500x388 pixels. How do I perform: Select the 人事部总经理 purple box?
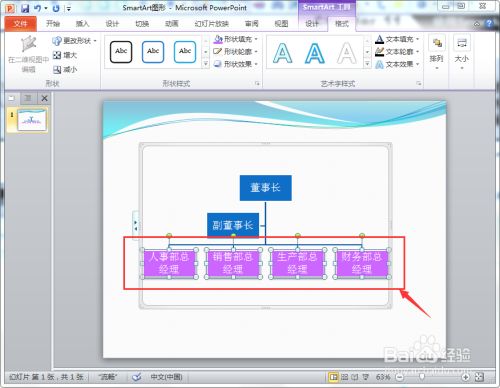(x=169, y=263)
